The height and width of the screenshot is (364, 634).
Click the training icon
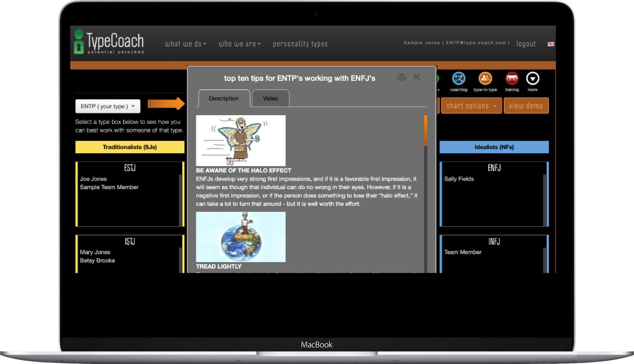[x=512, y=79]
